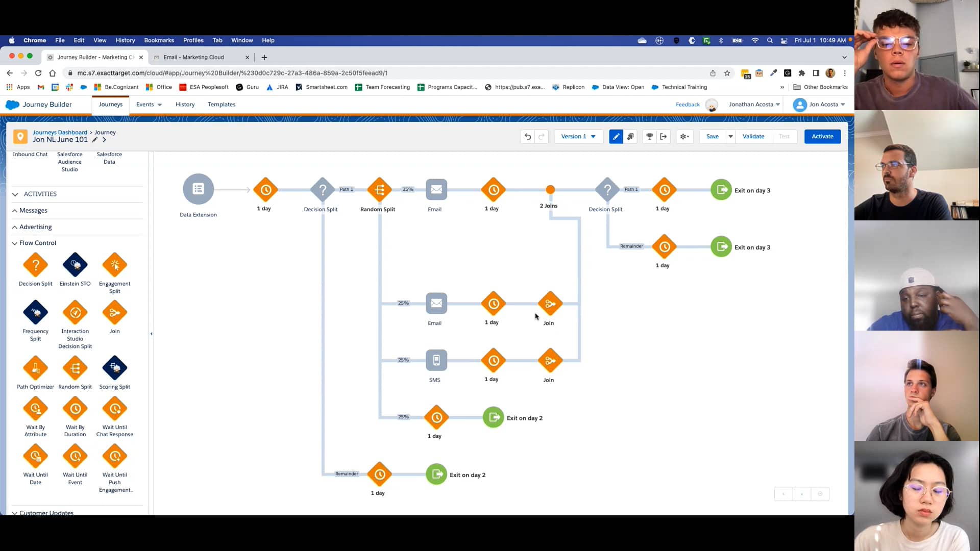980x551 pixels.
Task: Click the Wait Until Date activity icon
Action: pyautogui.click(x=35, y=456)
